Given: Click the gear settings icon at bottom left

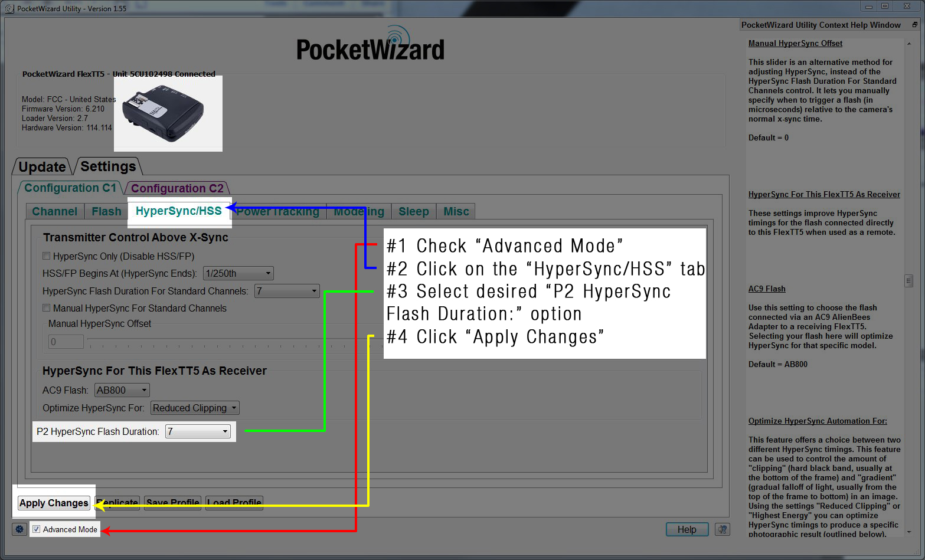Looking at the screenshot, I should 19,529.
